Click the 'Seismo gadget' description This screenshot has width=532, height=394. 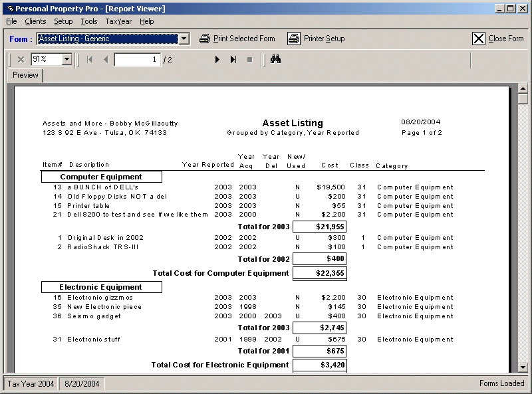pos(94,316)
